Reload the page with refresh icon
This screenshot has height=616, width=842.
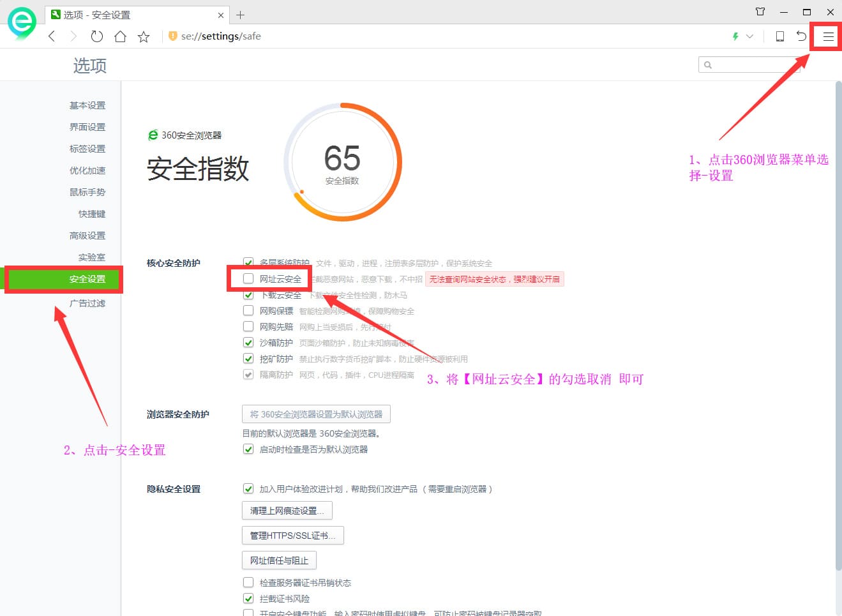coord(96,36)
